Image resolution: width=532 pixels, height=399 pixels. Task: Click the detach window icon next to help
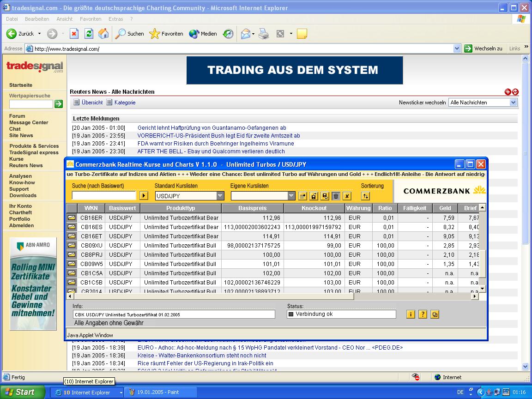(434, 314)
